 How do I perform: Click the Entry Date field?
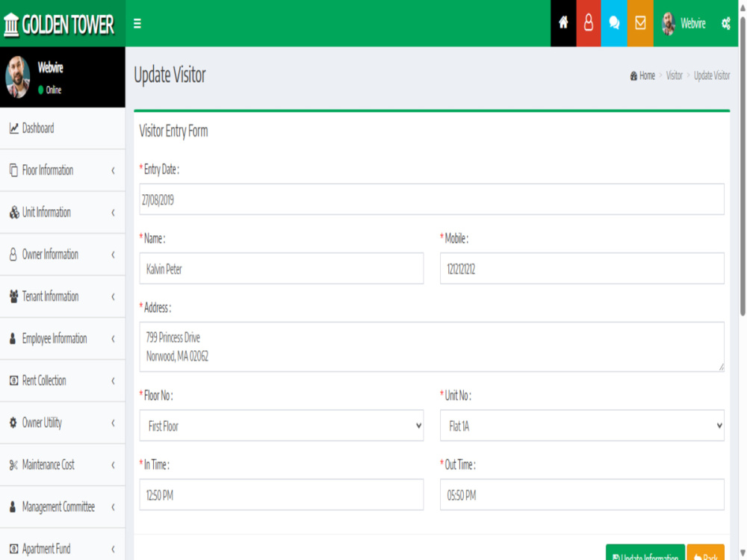432,199
